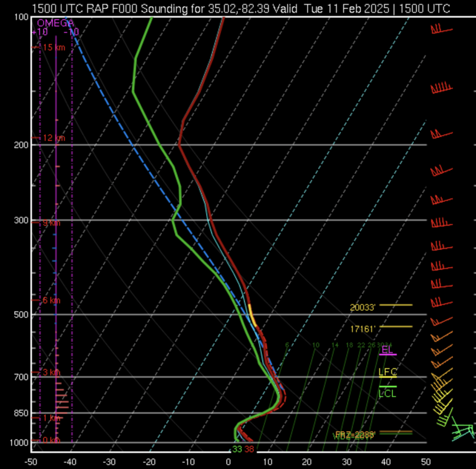476x469 pixels.
Task: Select the 17161' height annotation
Action: pos(363,329)
